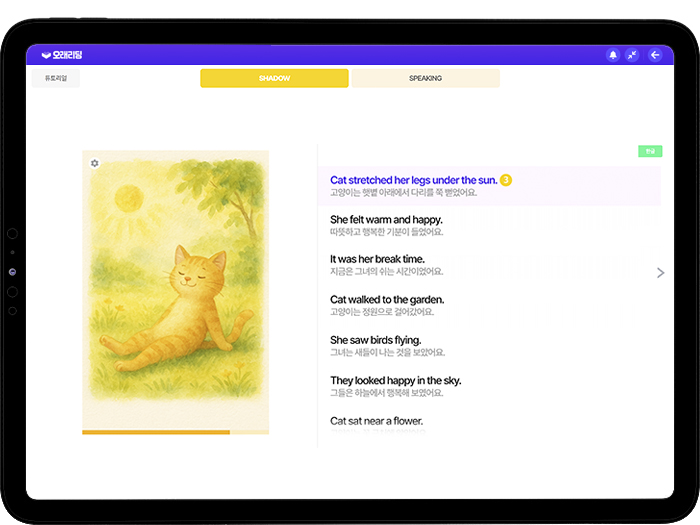Go to the next page with the right chevron
700x525 pixels.
point(660,272)
